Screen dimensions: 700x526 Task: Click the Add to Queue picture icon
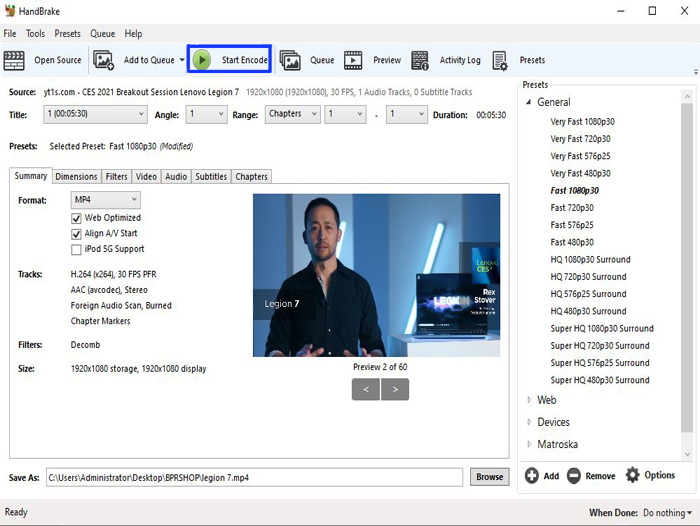(103, 60)
